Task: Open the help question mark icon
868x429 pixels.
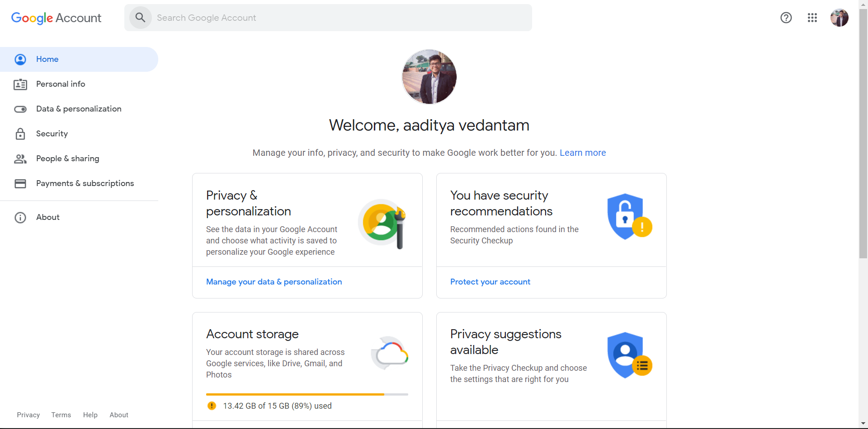Action: 786,18
